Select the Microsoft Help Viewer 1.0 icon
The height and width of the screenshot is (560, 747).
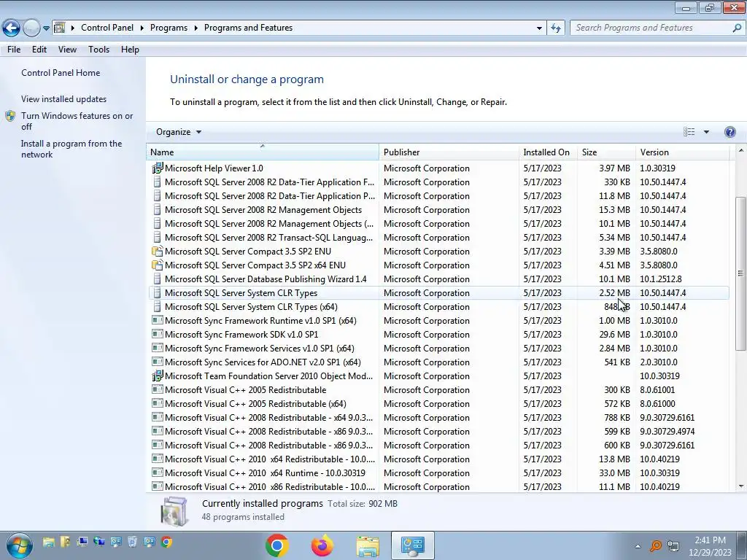tap(158, 168)
